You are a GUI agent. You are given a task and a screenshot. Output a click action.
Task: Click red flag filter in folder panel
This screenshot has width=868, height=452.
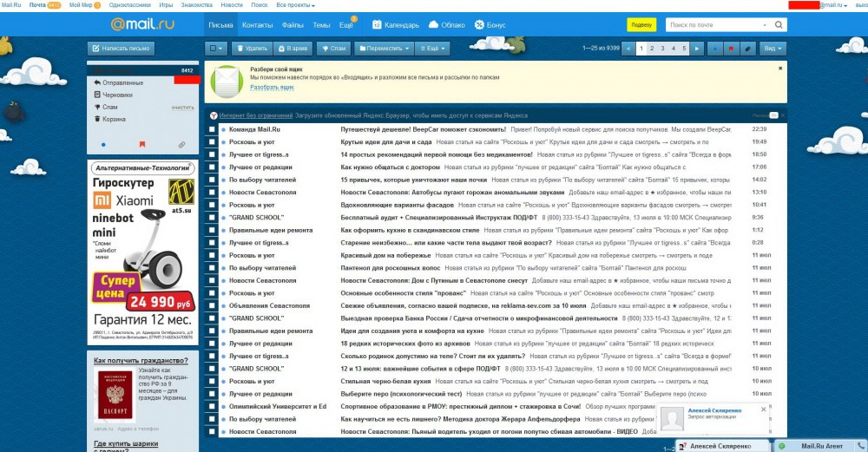tap(142, 145)
